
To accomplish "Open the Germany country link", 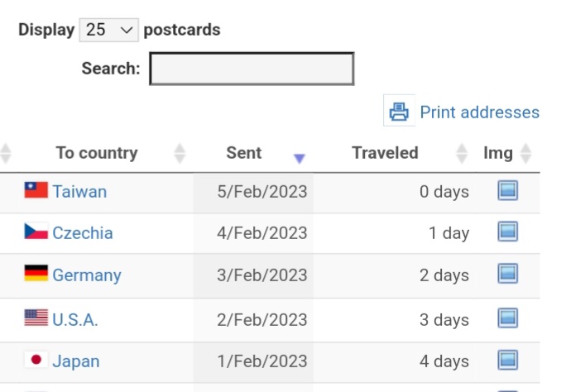I will [x=87, y=275].
